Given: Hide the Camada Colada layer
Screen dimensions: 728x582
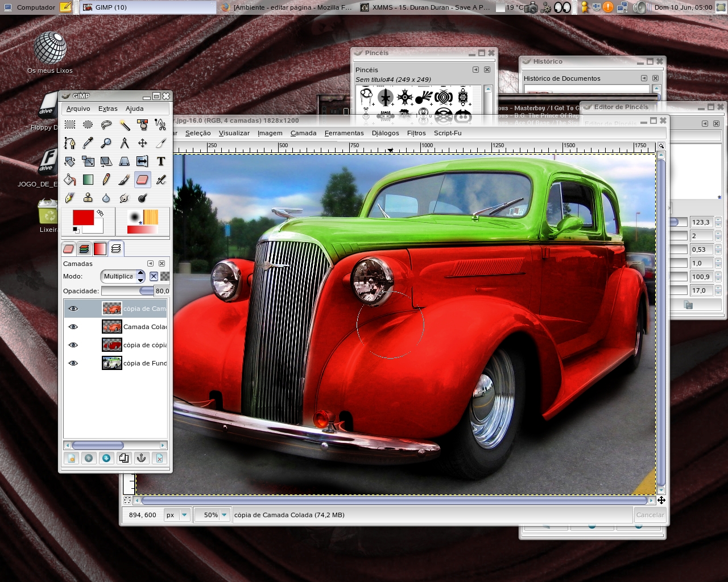Looking at the screenshot, I should 73,327.
